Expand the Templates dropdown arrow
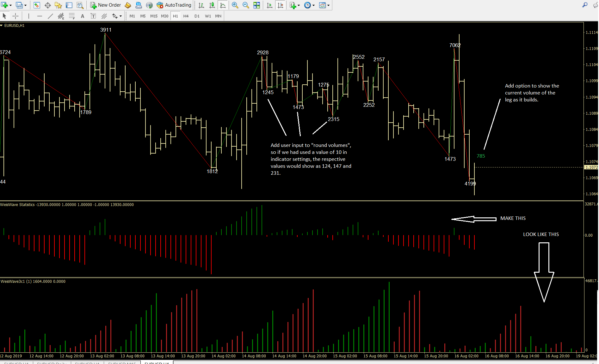Image resolution: width=599 pixels, height=364 pixels. 328,5
